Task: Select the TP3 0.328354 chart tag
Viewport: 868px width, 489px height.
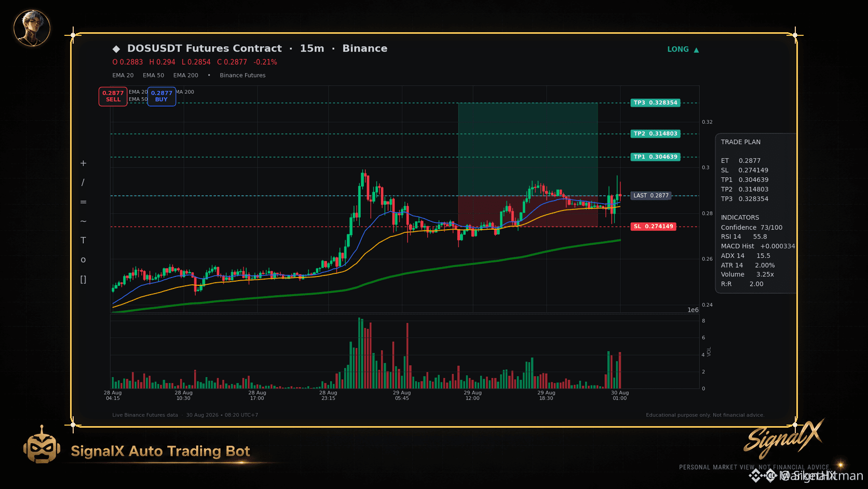Action: point(655,103)
